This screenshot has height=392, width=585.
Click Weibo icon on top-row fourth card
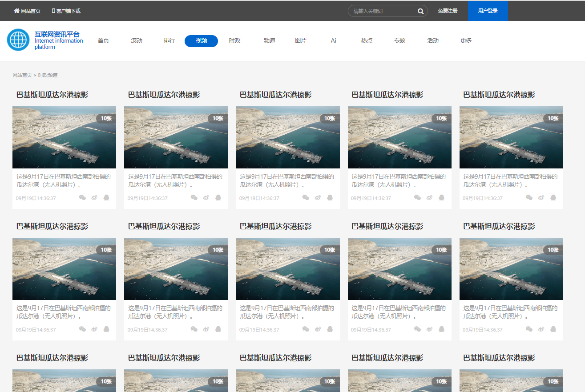(x=429, y=198)
